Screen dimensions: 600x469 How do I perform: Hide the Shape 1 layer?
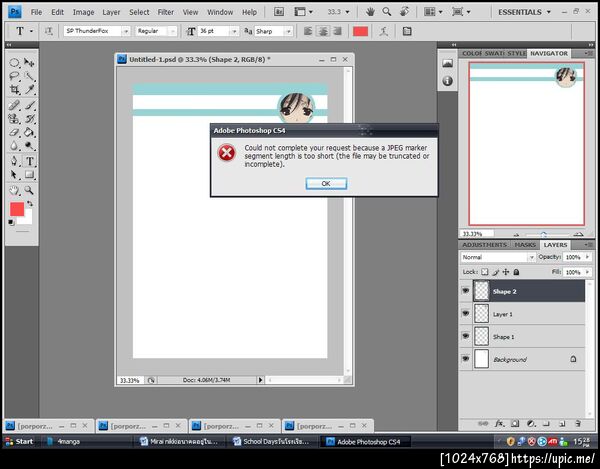(x=466, y=336)
